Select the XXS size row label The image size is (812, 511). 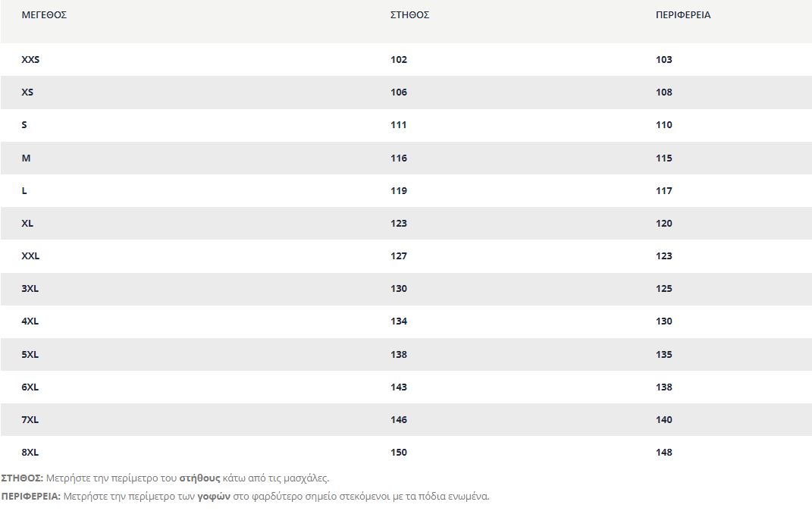click(x=30, y=60)
